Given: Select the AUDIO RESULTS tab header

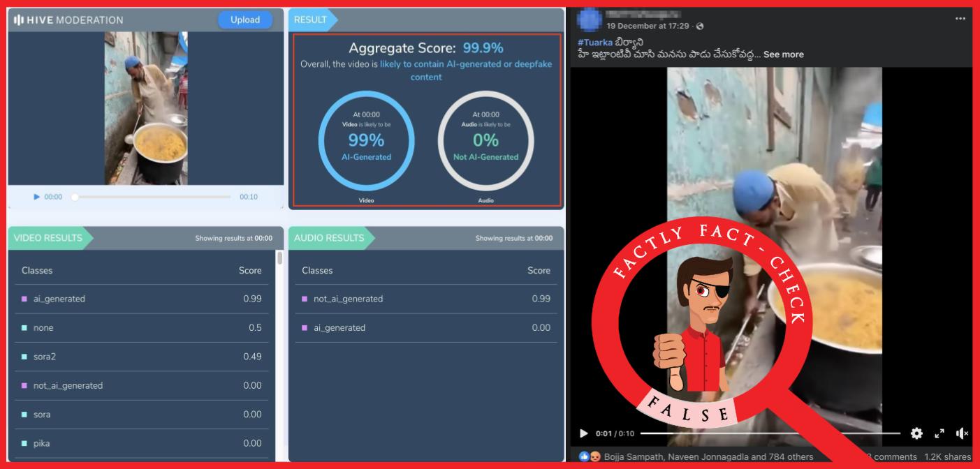Looking at the screenshot, I should 329,238.
